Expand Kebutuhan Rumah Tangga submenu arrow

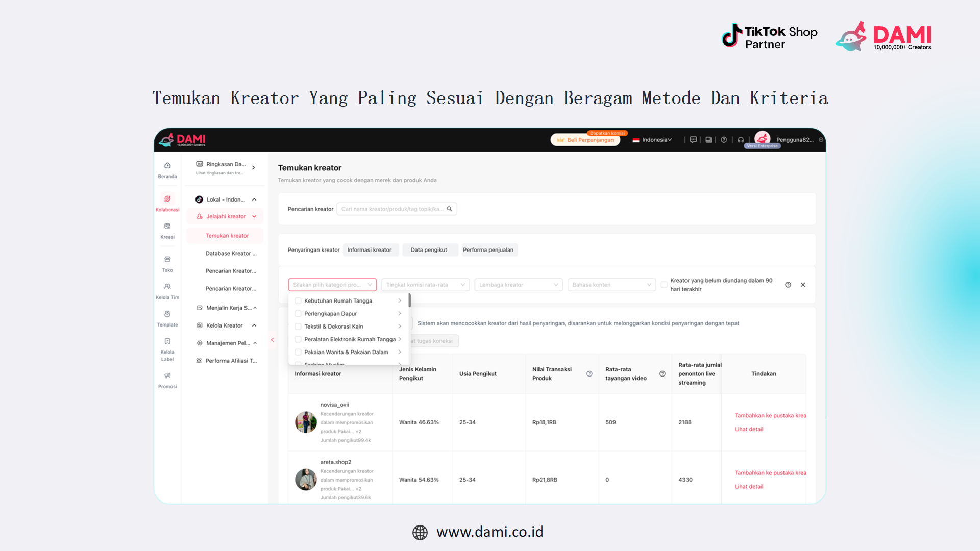point(400,301)
